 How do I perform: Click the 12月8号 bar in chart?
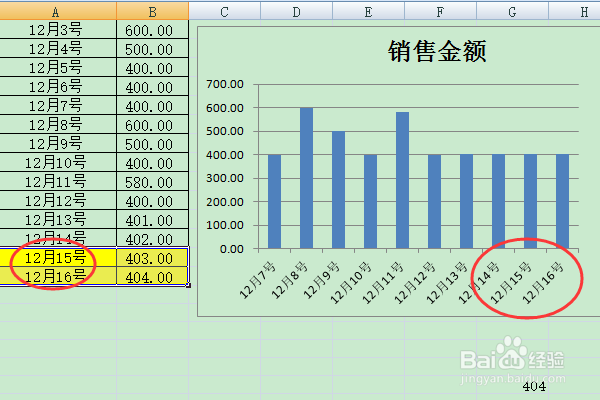click(x=307, y=178)
